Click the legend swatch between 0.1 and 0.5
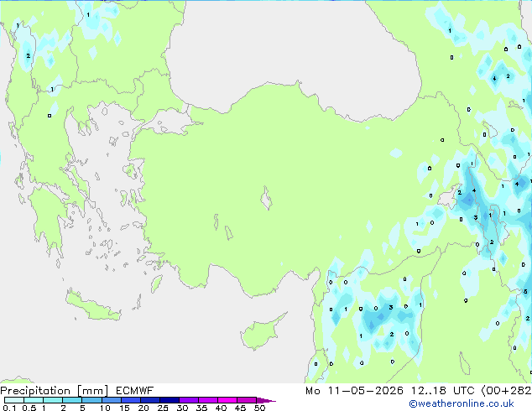 [14, 400]
